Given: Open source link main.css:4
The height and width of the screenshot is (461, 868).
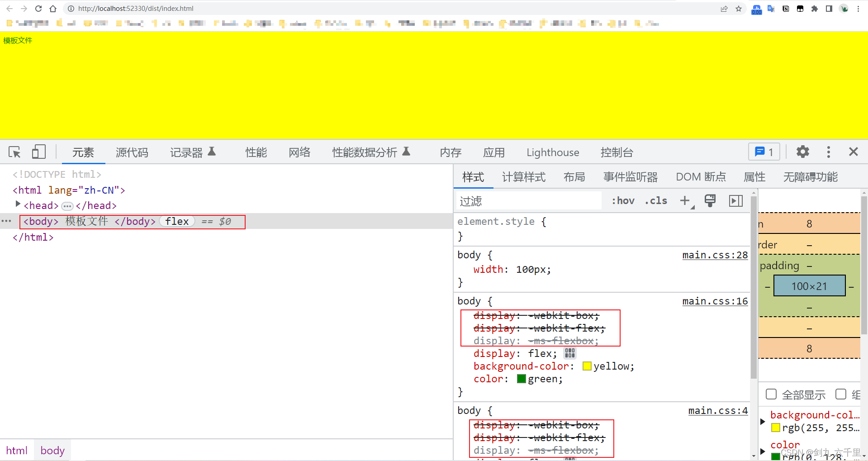Looking at the screenshot, I should pyautogui.click(x=718, y=411).
